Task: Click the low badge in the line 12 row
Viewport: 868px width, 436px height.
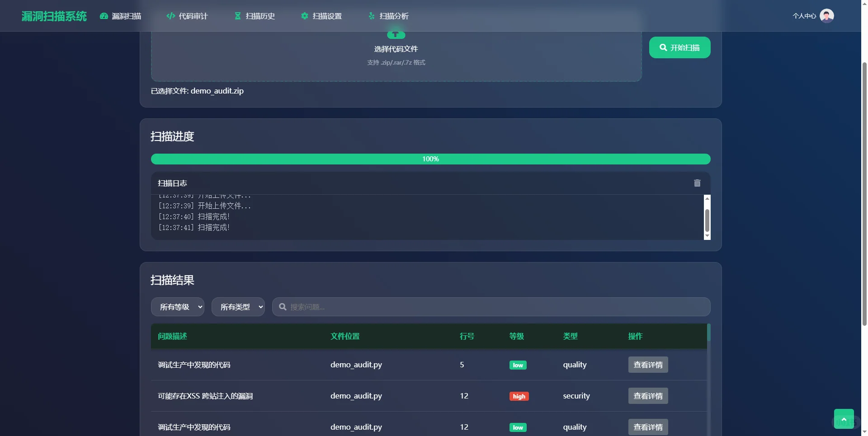Action: click(x=518, y=427)
